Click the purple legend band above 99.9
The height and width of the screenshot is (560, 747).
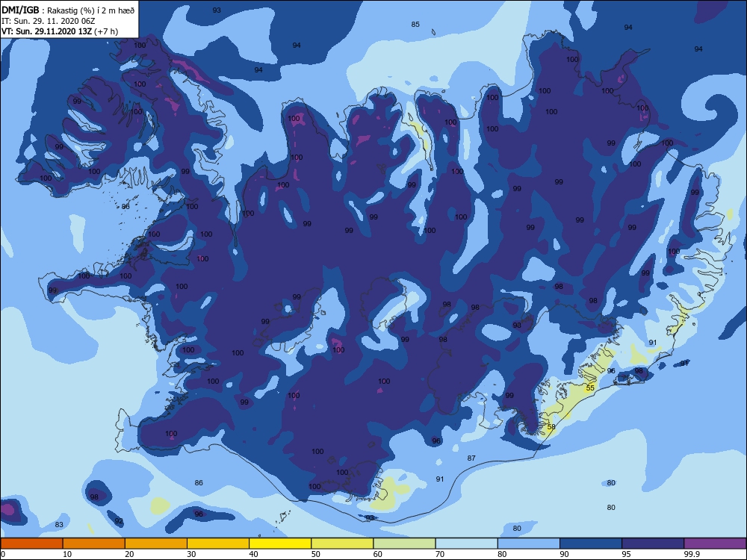[715, 544]
